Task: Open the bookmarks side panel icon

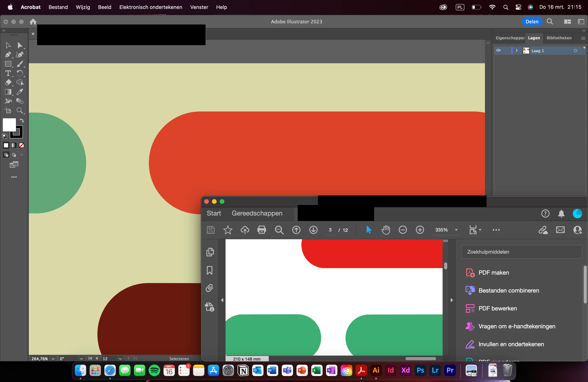Action: [x=209, y=270]
